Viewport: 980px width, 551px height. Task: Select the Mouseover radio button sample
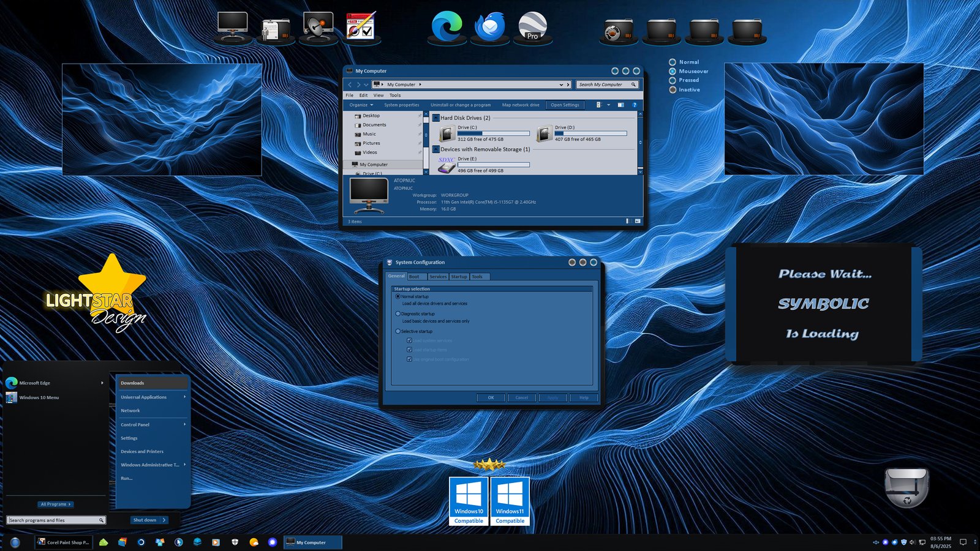673,71
